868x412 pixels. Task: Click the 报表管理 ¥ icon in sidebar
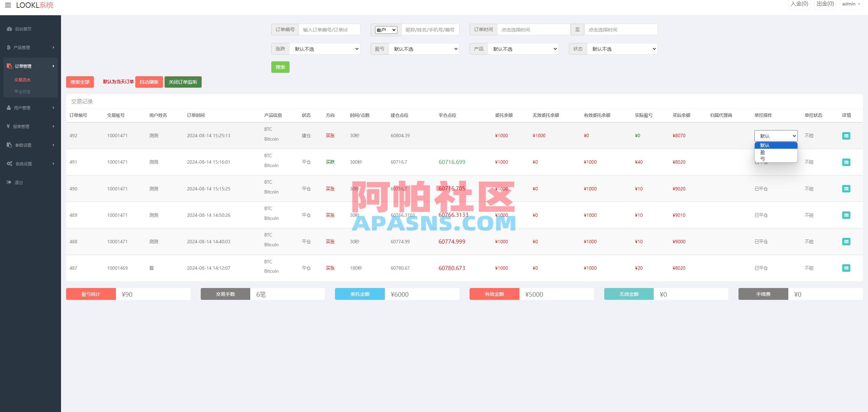point(8,126)
